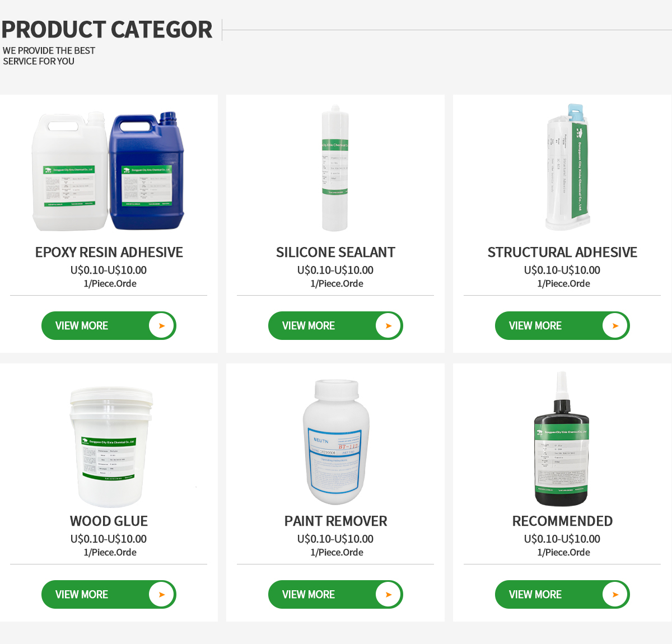Click orange arrow icon under Paint Remover
The height and width of the screenshot is (644, 672).
[x=389, y=595]
